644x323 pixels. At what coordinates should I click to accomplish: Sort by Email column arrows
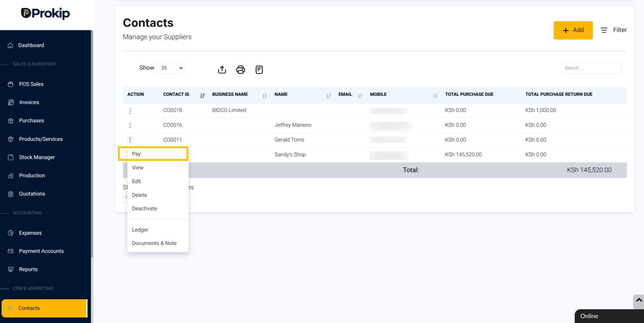pyautogui.click(x=360, y=96)
